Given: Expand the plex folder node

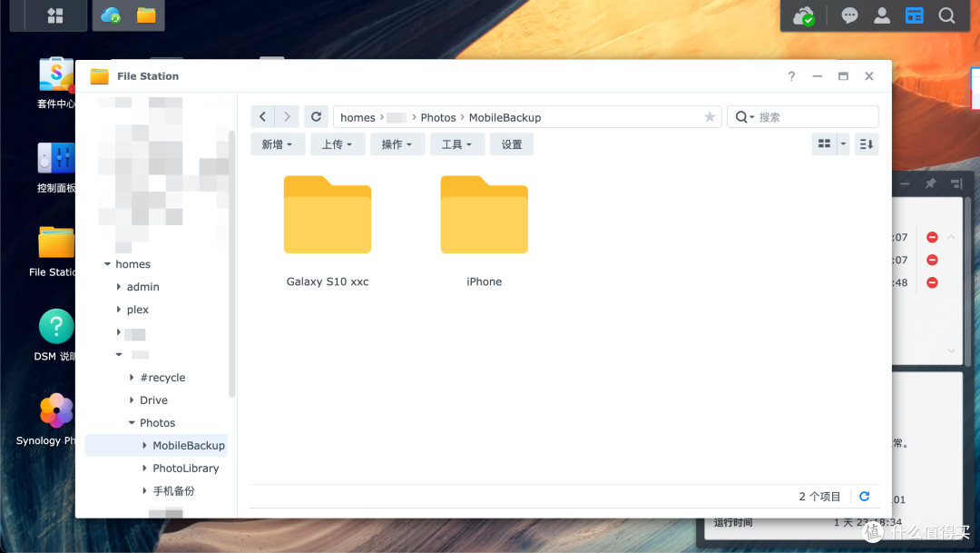Looking at the screenshot, I should click(x=119, y=309).
